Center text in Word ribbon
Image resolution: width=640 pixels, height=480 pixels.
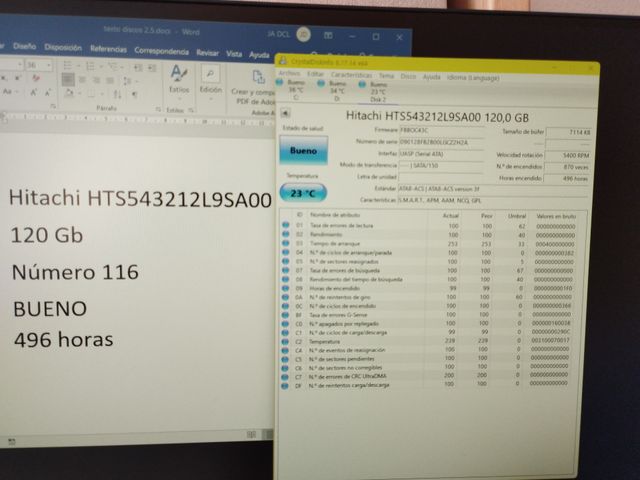point(82,80)
